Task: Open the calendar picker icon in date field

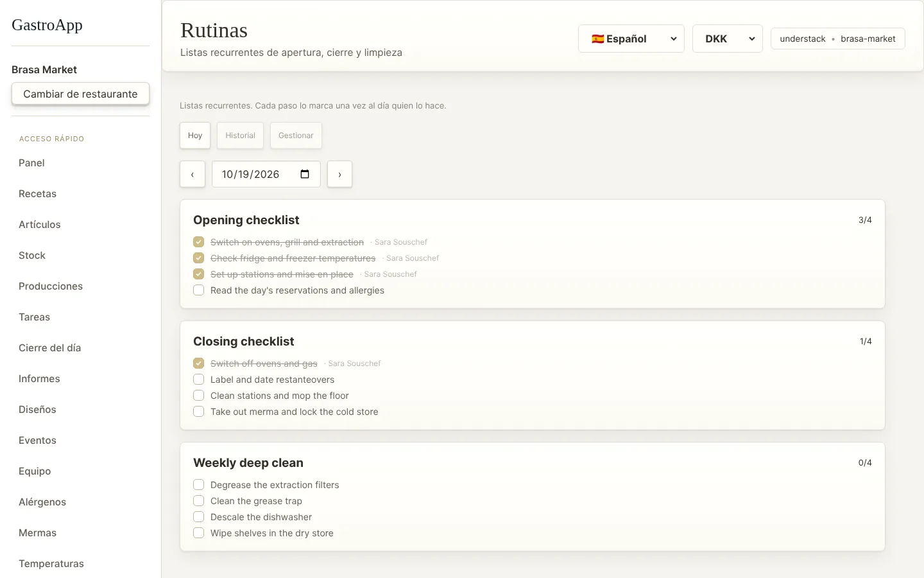Action: (305, 174)
